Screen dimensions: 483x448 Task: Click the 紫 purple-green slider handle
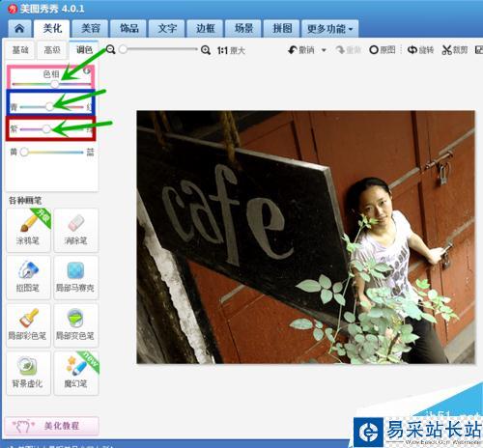point(46,129)
